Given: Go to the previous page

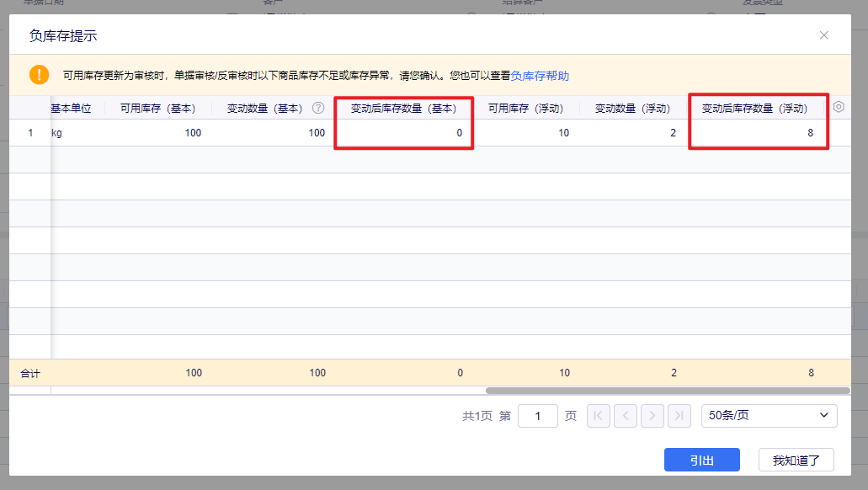Looking at the screenshot, I should point(626,416).
